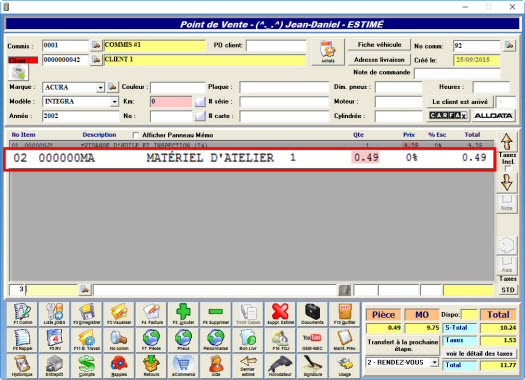Click the item lookup icon in entry row

(85, 289)
